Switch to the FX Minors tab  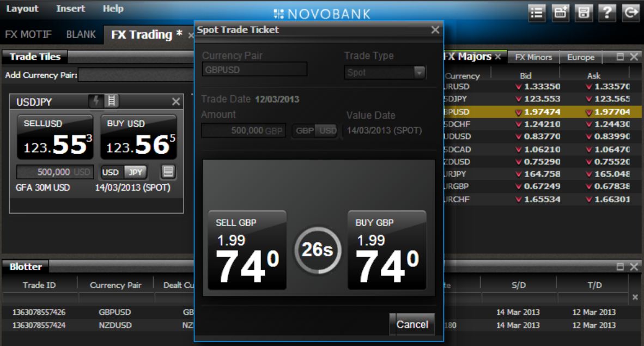[533, 57]
